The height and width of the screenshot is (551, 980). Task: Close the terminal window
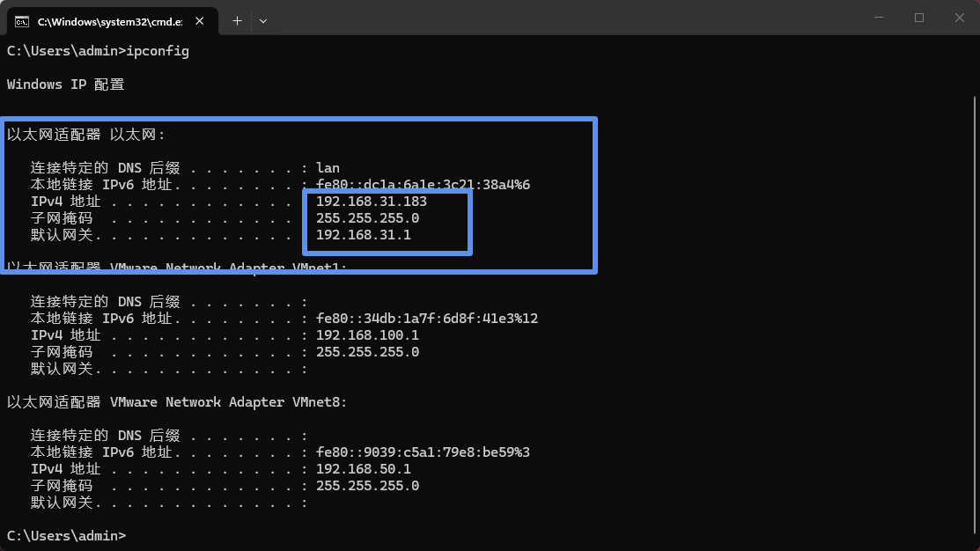coord(959,18)
